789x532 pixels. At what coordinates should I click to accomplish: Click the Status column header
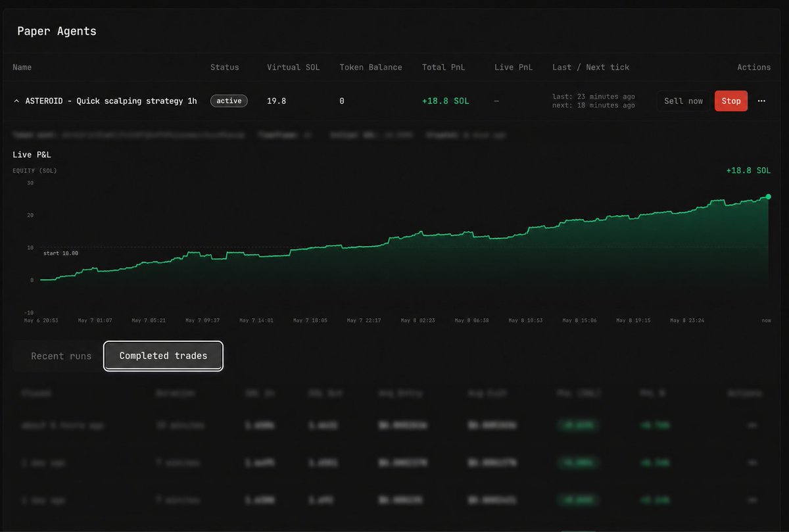point(225,67)
